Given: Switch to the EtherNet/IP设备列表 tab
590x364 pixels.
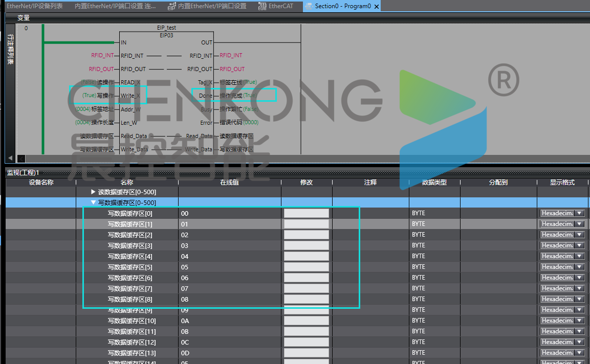Looking at the screenshot, I should (x=35, y=6).
